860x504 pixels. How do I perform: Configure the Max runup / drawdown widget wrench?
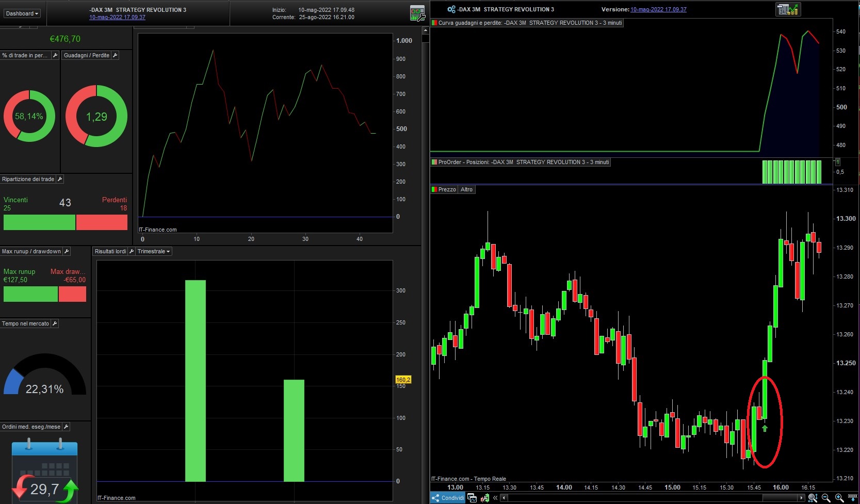click(67, 251)
